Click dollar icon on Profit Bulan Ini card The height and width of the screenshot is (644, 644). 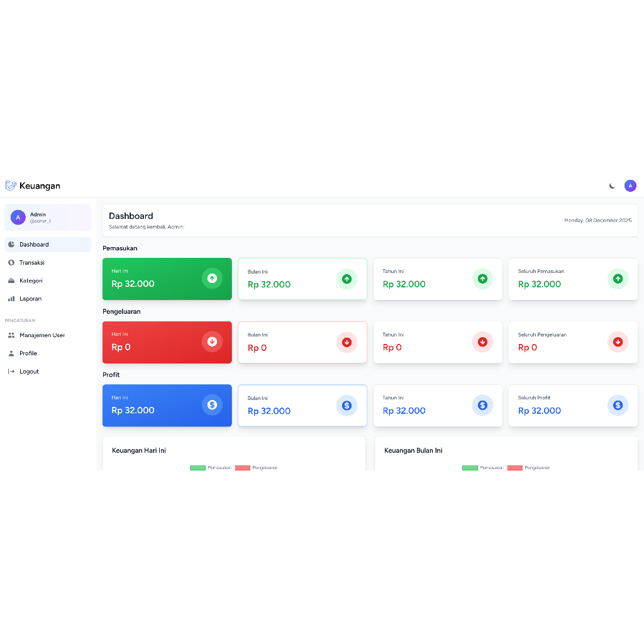347,406
